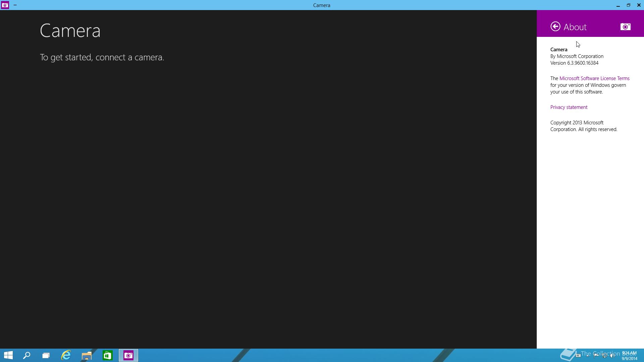Image resolution: width=644 pixels, height=362 pixels.
Task: Open the Store app from taskbar
Action: pos(107,355)
